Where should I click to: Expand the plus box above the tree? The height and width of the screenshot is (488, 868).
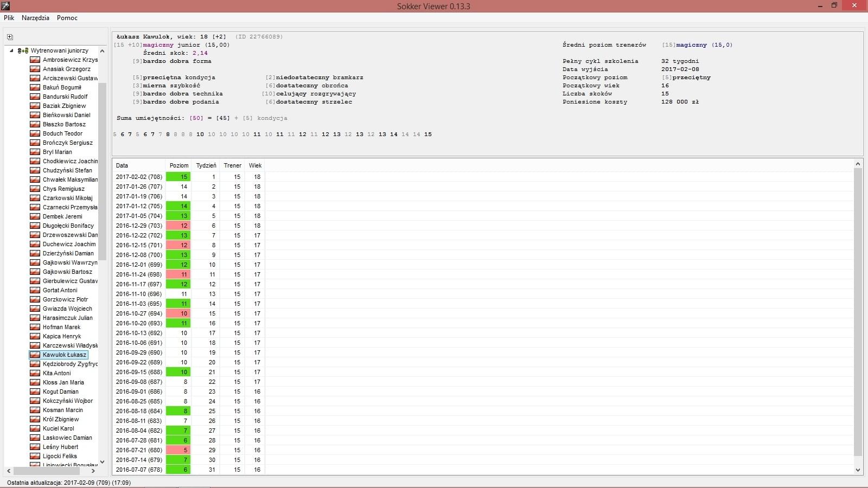coord(10,37)
